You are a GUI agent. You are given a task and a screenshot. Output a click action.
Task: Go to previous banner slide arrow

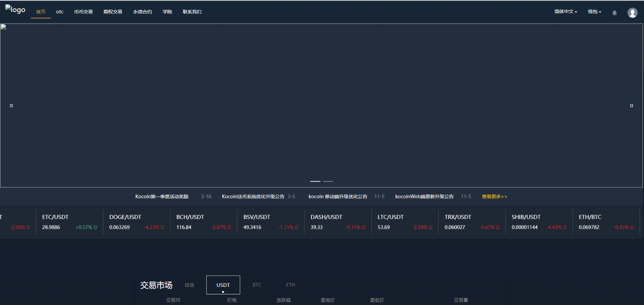(12, 106)
